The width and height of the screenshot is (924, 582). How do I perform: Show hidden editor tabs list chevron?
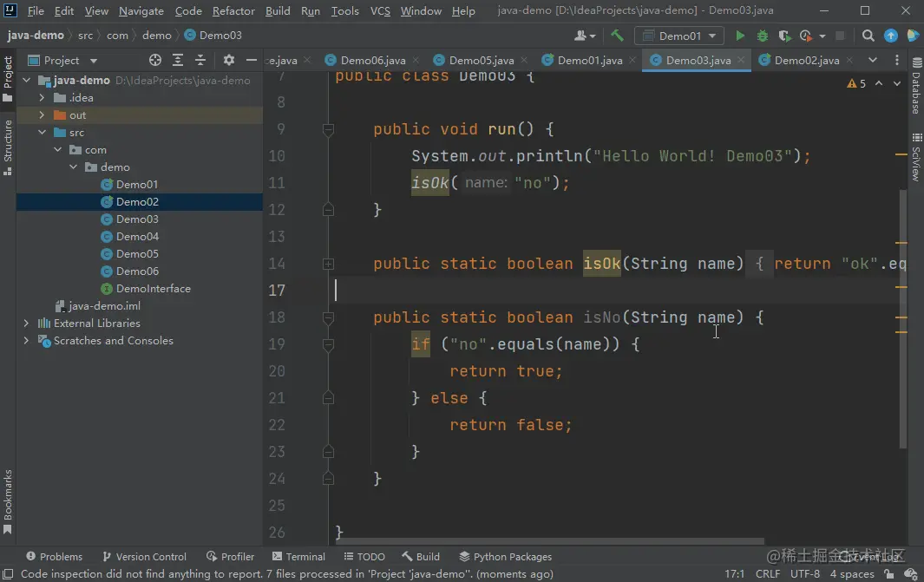pos(873,60)
